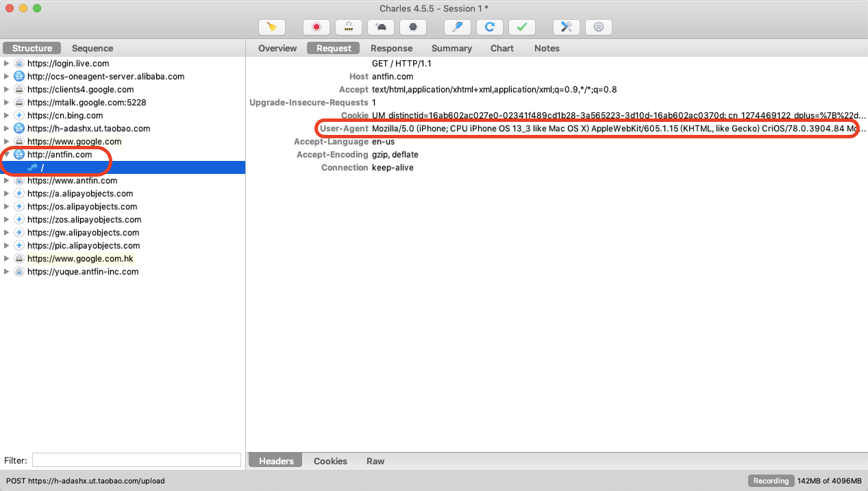Click the host icon beside https://www.google.com.hk

[19, 259]
